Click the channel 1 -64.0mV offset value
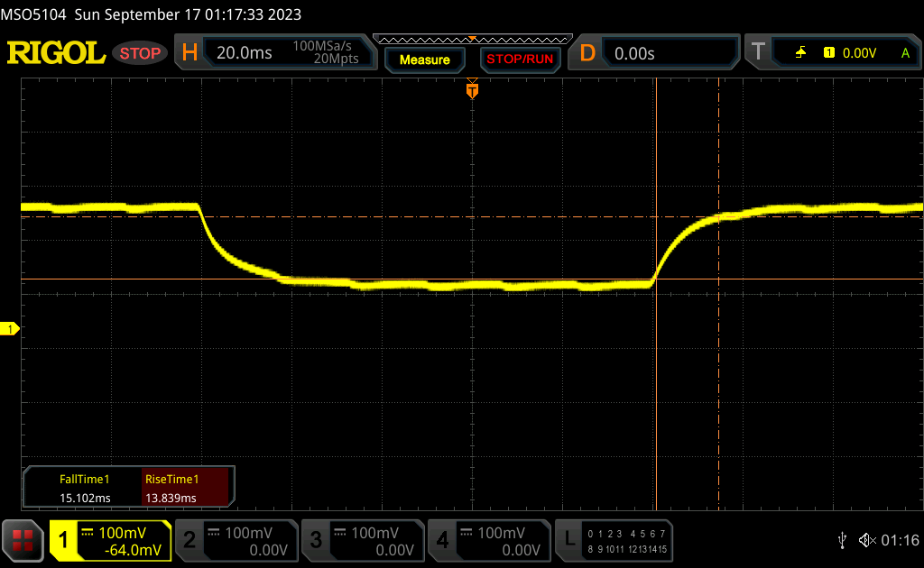Screen dimensions: 924x568 tap(133, 550)
